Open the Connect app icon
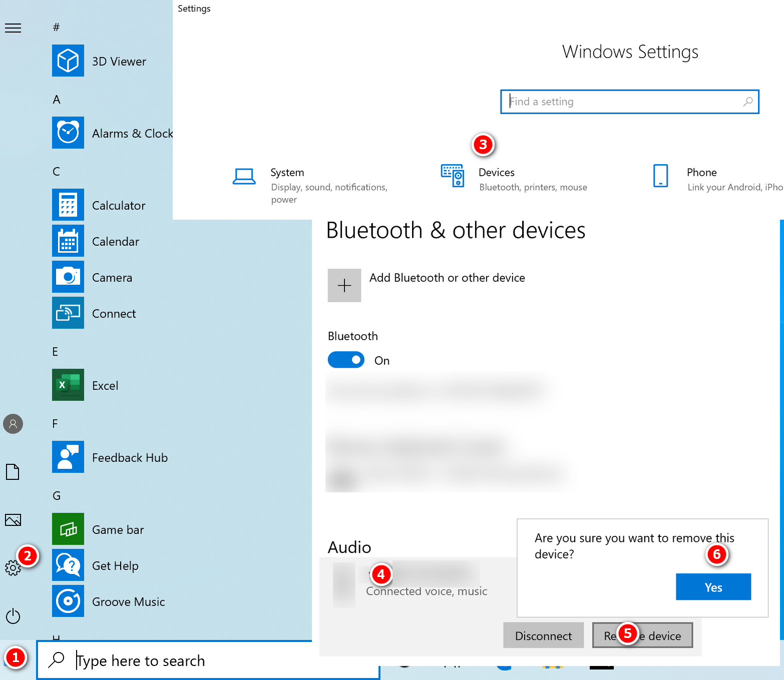This screenshot has height=680, width=784. coord(68,313)
